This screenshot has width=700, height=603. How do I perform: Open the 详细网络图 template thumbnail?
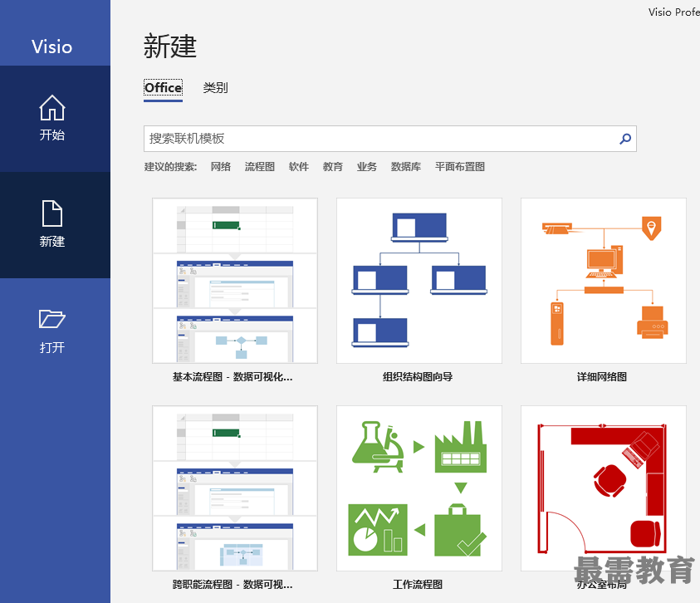pos(604,281)
